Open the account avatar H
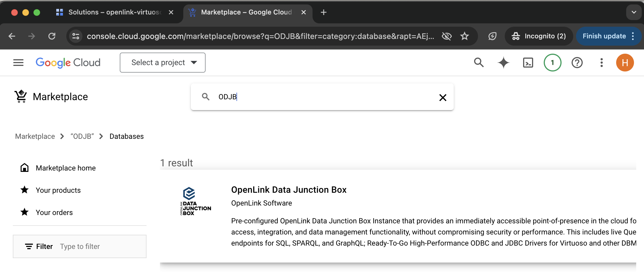This screenshot has height=272, width=644. pyautogui.click(x=625, y=63)
